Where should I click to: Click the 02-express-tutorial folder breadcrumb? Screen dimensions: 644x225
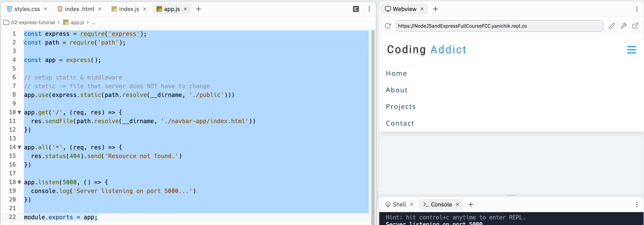coord(29,22)
